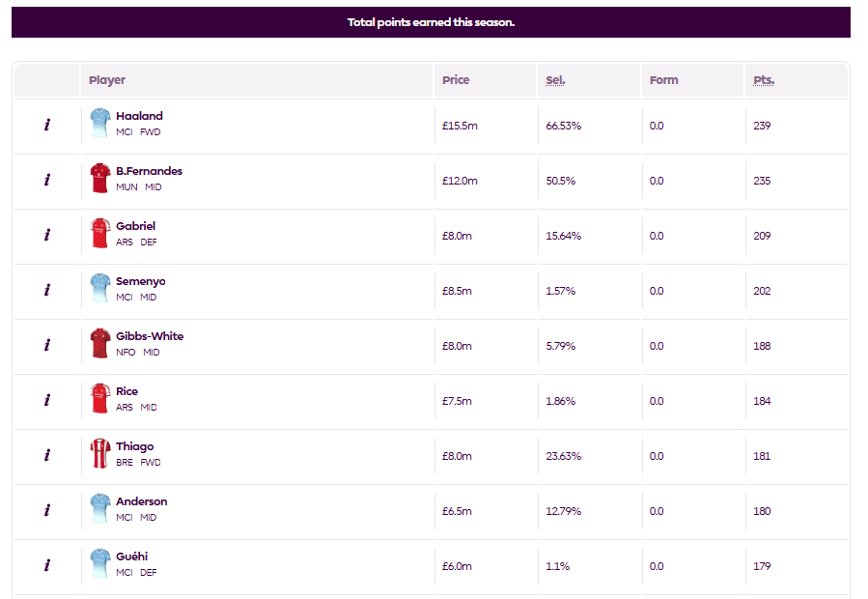The image size is (868, 599).
Task: Select the Semenyo player name
Action: [x=141, y=281]
